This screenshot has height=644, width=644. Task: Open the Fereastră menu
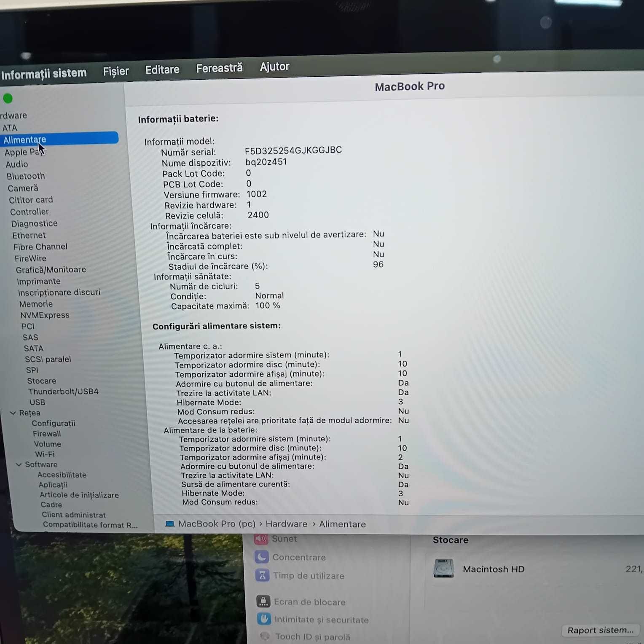coord(219,68)
